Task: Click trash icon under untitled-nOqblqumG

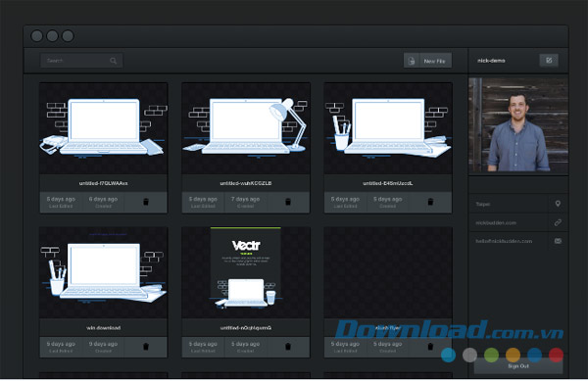Action: [x=288, y=347]
